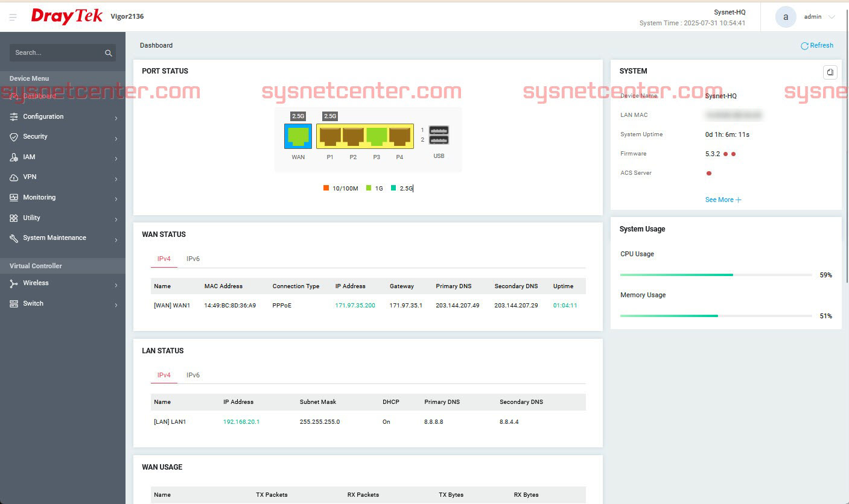Click the admin avatar circle
The image size is (849, 504).
786,17
